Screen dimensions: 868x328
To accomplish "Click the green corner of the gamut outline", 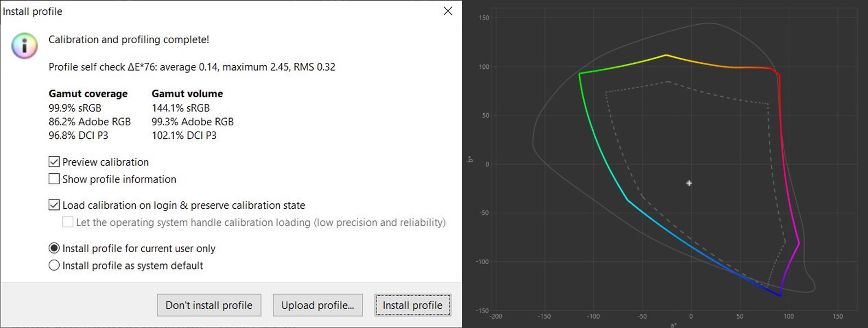I will (580, 73).
